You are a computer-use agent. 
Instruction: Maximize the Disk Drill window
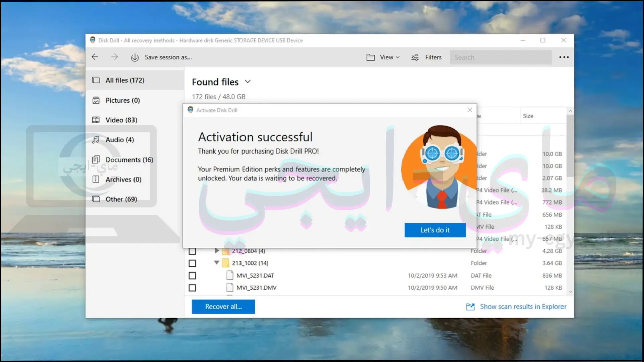click(543, 40)
